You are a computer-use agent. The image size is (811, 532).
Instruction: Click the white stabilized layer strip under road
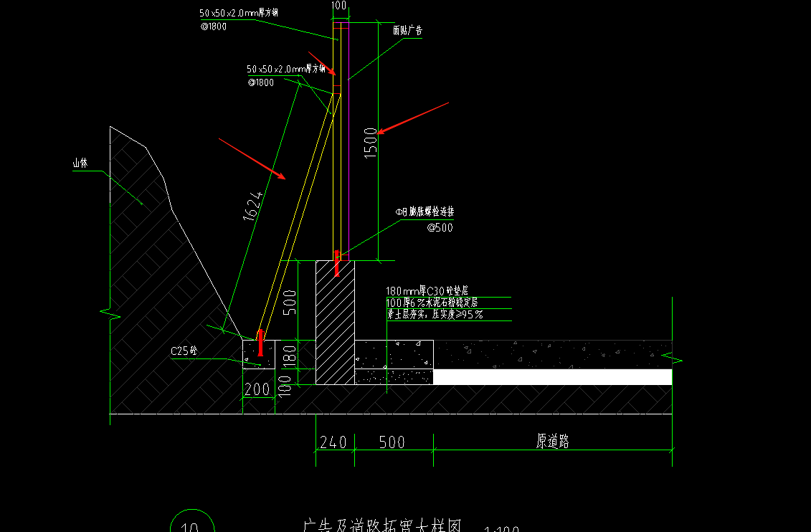(x=552, y=377)
